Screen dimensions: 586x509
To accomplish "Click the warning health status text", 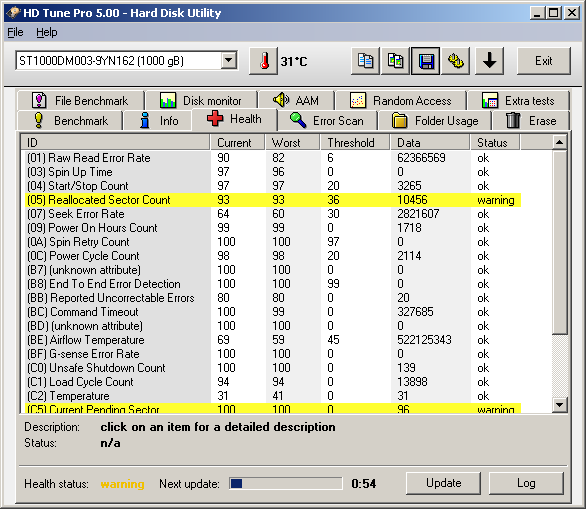I will tap(122, 484).
